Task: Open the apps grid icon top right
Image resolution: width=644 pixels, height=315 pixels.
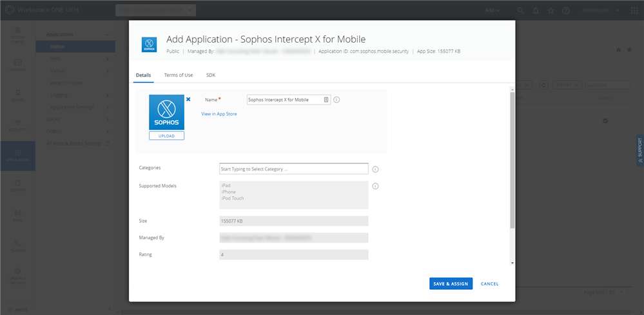Action: (x=634, y=10)
